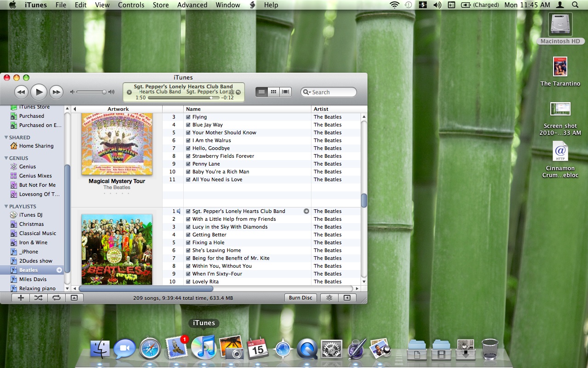Screen dimensions: 588x368
Task: Open iCal from the Dock
Action: click(x=258, y=348)
